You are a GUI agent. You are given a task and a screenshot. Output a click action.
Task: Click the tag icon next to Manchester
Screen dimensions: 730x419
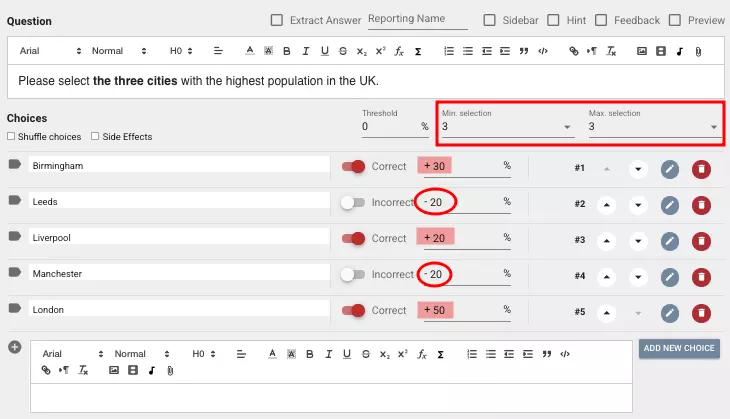click(14, 272)
